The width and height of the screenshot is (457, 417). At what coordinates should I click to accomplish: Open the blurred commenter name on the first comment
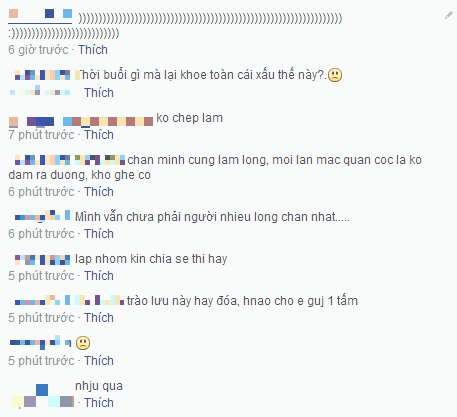40,15
